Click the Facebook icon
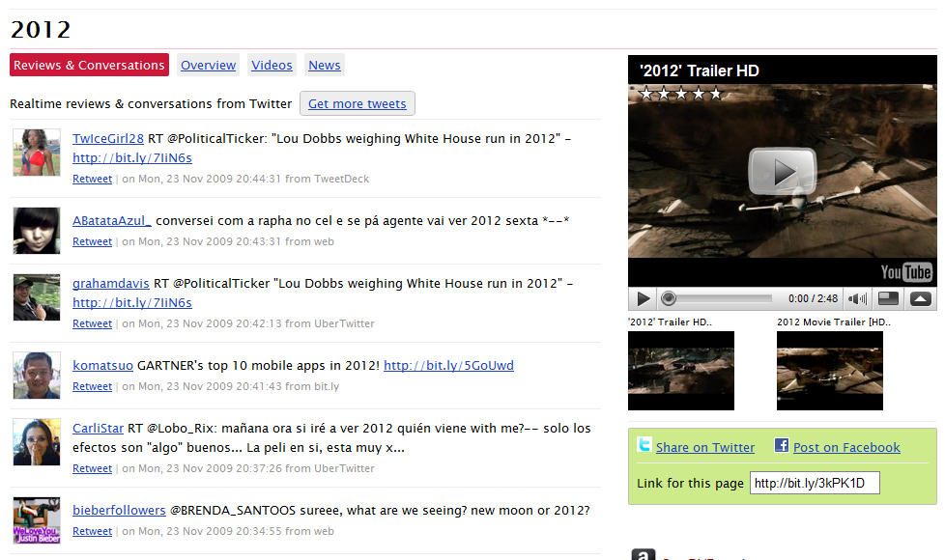Image resolution: width=945 pixels, height=560 pixels. tap(782, 445)
